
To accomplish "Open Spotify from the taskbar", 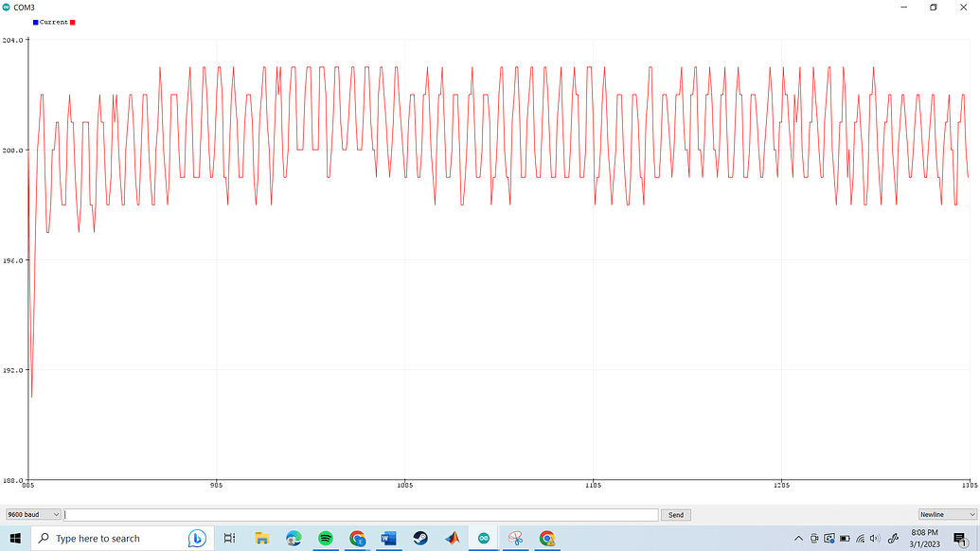I will (x=324, y=538).
